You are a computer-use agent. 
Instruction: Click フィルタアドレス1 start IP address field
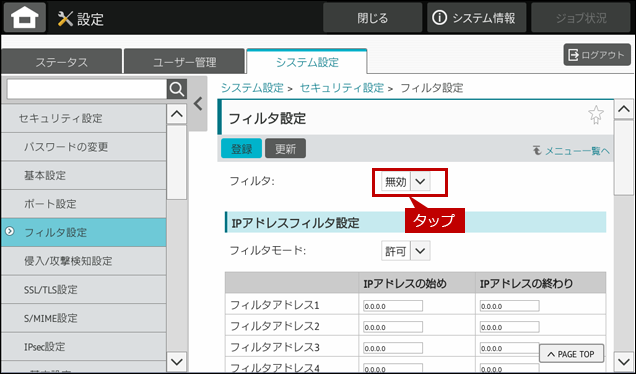tap(393, 306)
